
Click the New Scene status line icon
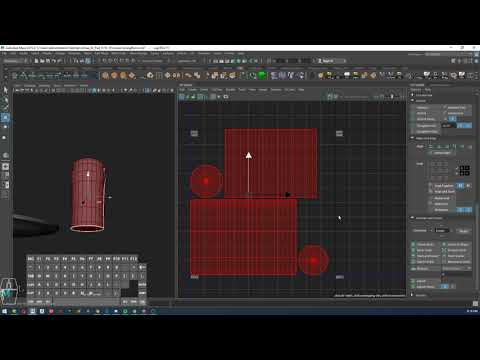point(36,61)
